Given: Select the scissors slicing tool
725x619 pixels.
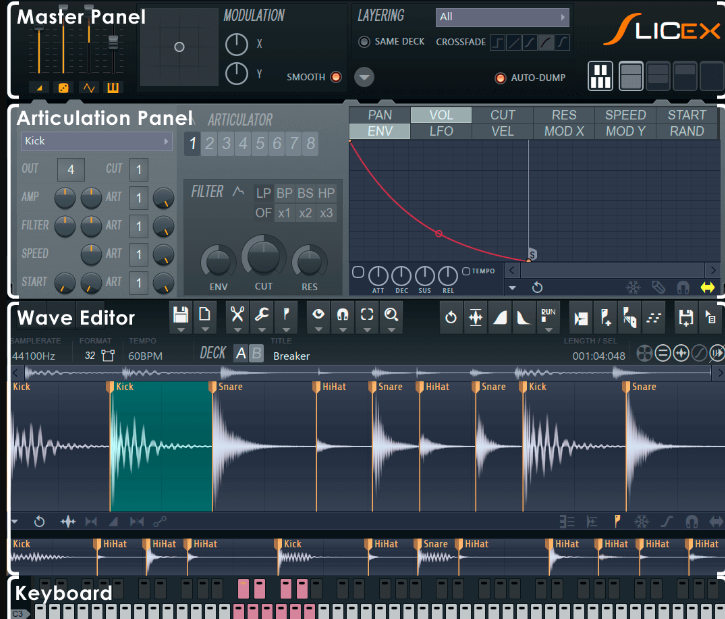Looking at the screenshot, I should tap(237, 316).
